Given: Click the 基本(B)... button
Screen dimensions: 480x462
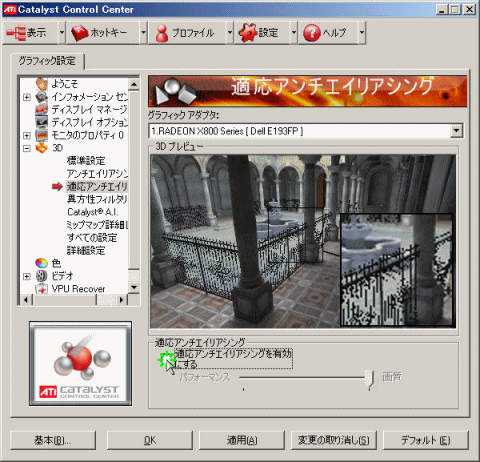Looking at the screenshot, I should tap(53, 440).
